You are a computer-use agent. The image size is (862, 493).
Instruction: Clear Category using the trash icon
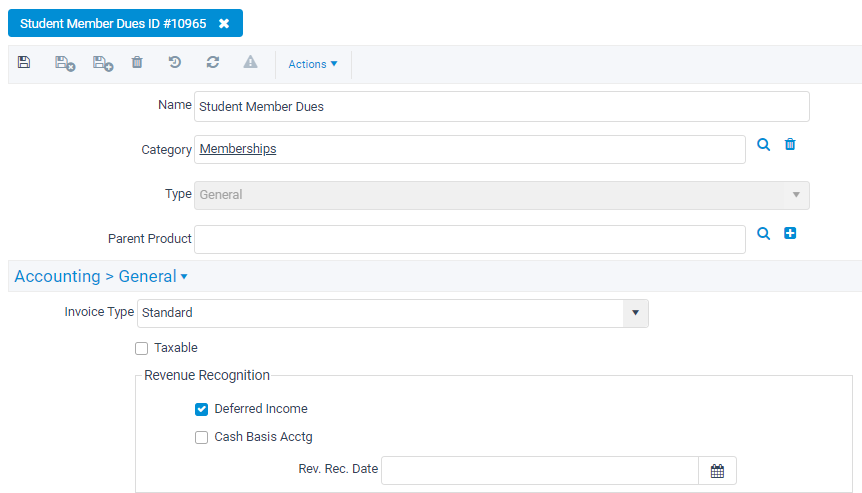(790, 144)
